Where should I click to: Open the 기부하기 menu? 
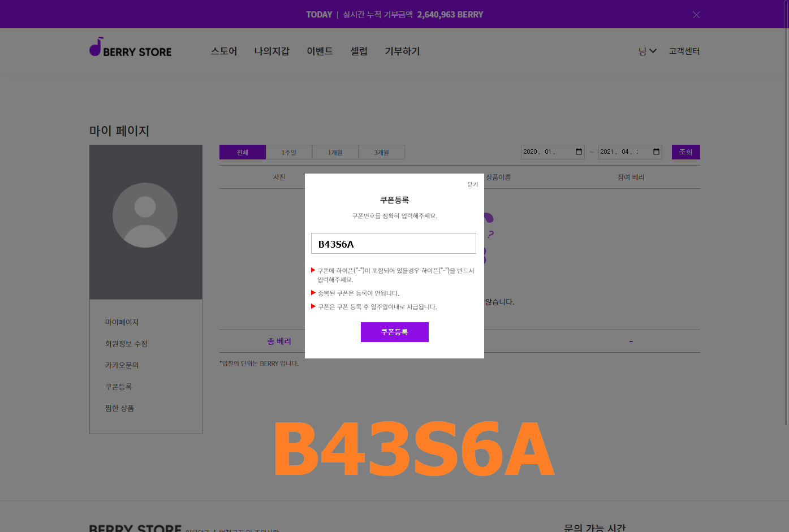[402, 51]
